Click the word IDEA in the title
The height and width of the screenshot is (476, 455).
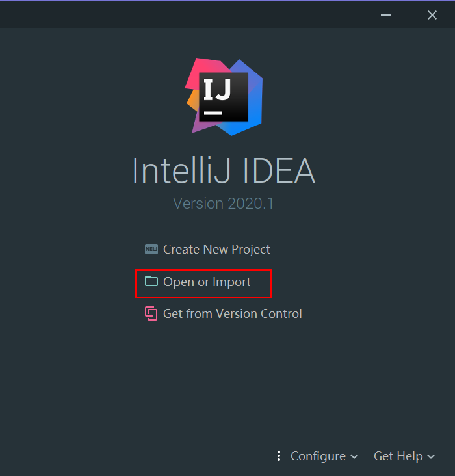click(x=278, y=171)
